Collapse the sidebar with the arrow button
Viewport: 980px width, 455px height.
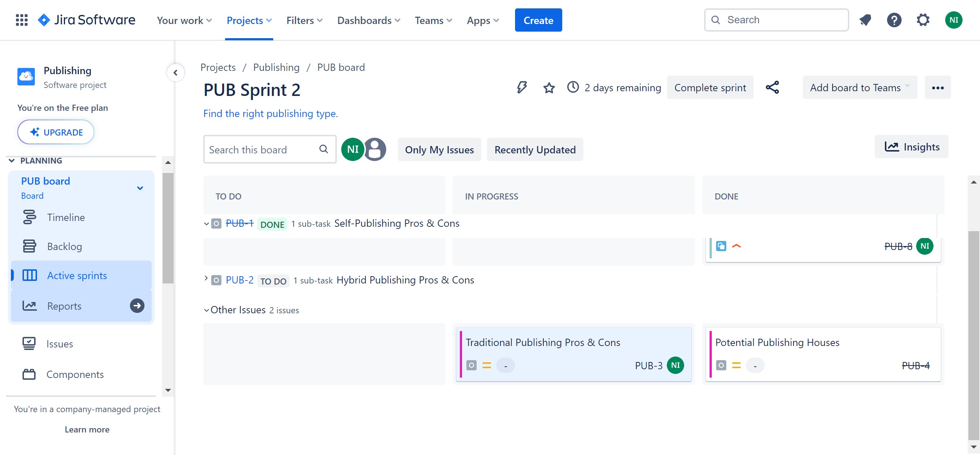click(175, 73)
